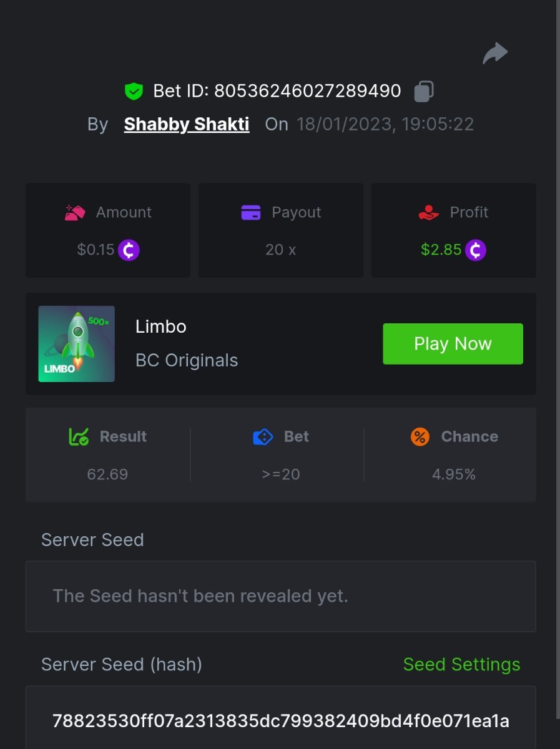The image size is (560, 749).
Task: Click the 62.69 result value
Action: (107, 474)
